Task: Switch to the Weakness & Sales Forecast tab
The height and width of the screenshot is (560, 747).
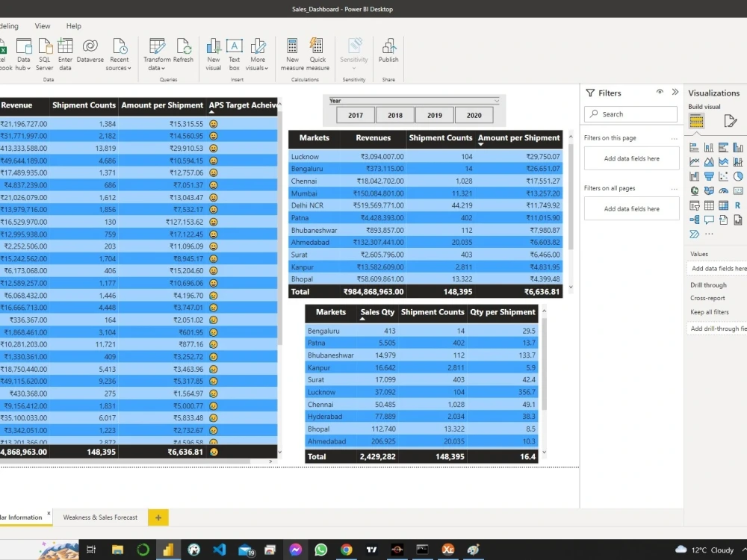Action: (x=100, y=517)
